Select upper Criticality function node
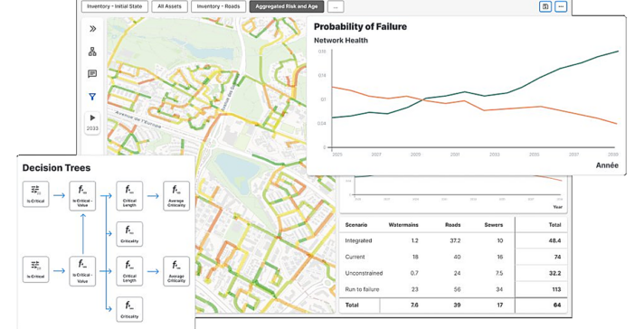644x329 pixels. click(129, 234)
